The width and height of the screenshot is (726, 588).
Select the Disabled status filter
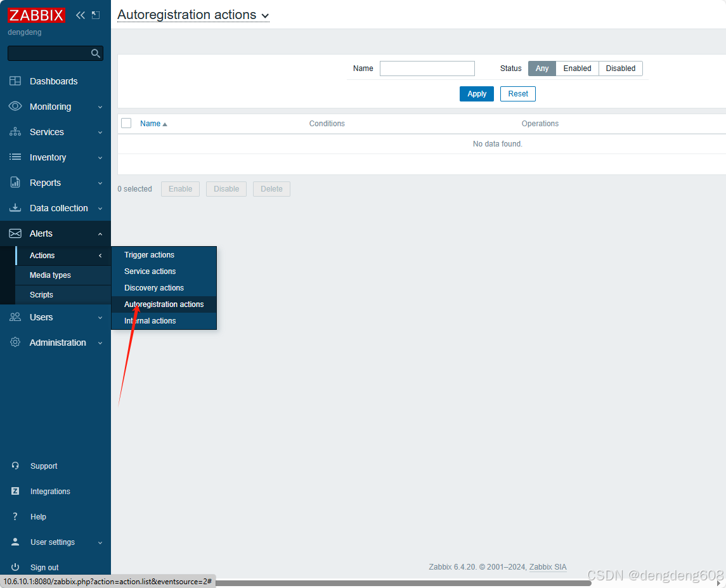(621, 68)
